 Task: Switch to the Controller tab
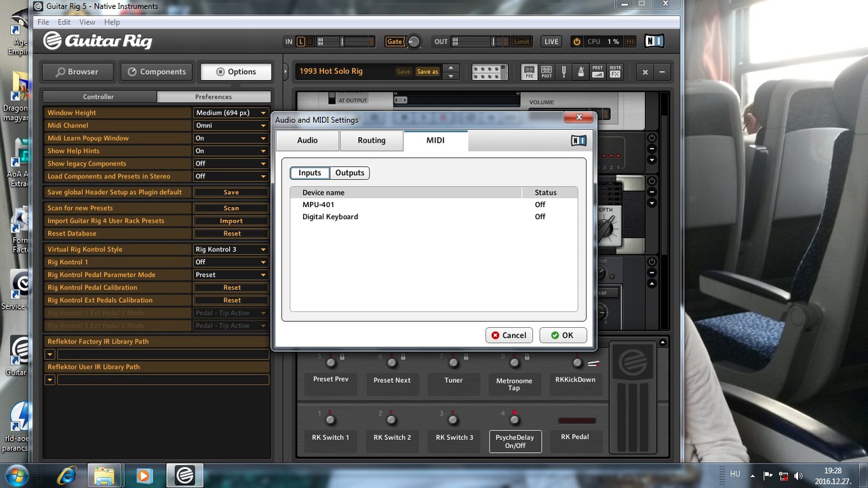point(99,97)
